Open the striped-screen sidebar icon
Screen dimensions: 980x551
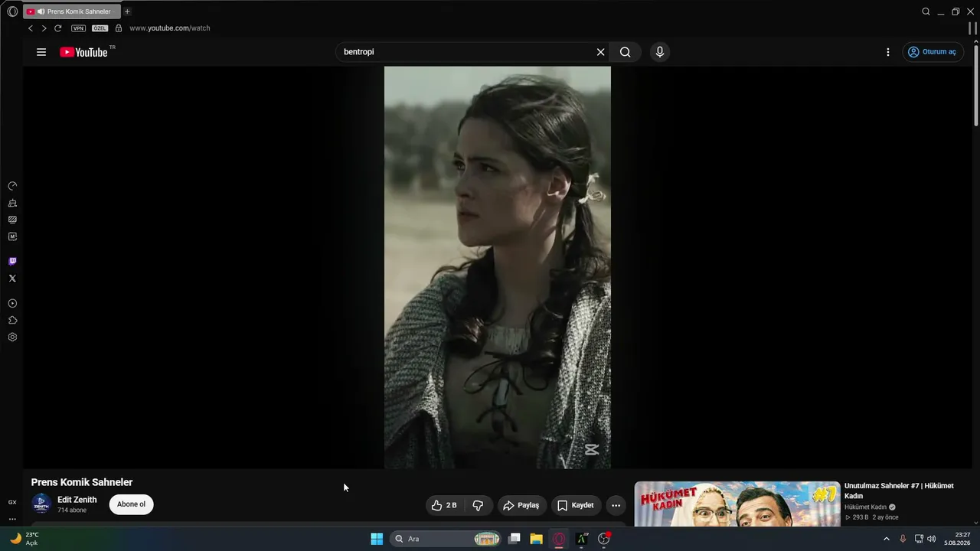(12, 220)
